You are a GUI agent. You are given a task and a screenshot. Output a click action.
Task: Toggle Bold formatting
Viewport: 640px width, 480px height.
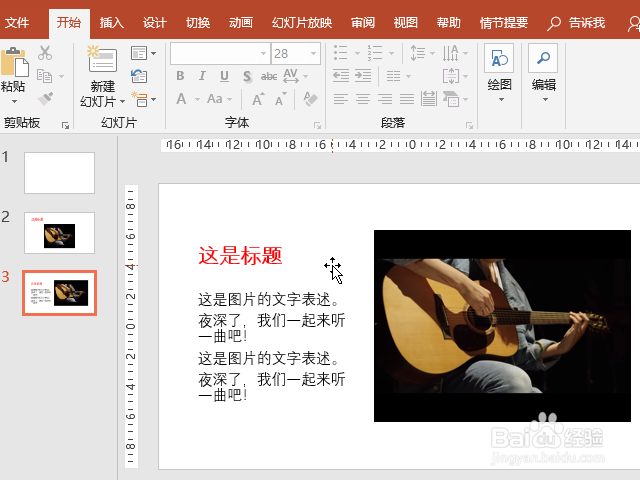180,76
